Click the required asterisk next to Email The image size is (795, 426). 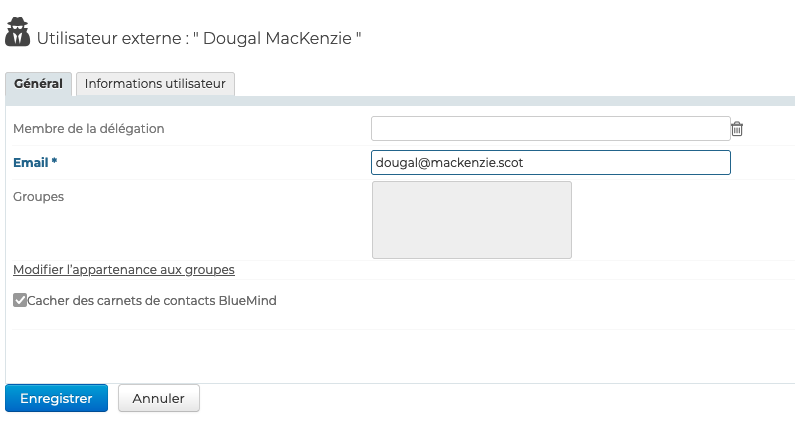(x=55, y=162)
